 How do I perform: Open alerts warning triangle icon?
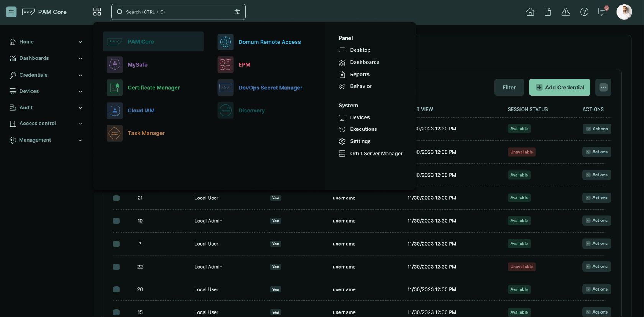[x=565, y=12]
